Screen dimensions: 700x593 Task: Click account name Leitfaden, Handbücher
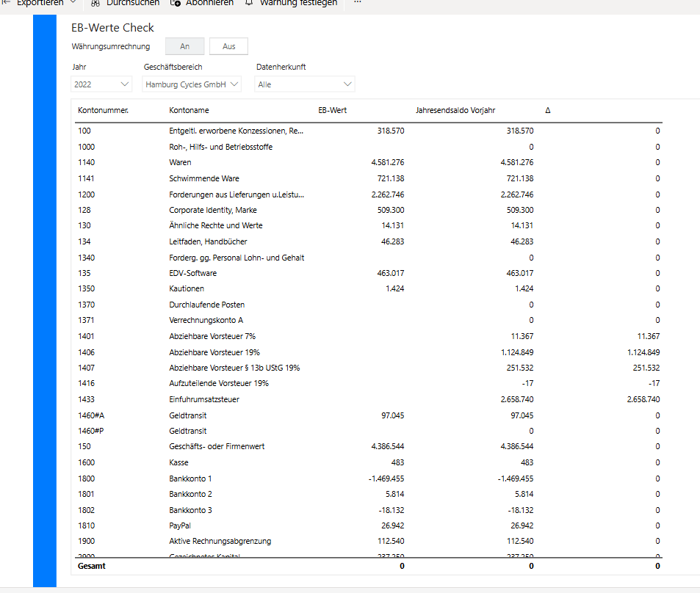tap(208, 241)
